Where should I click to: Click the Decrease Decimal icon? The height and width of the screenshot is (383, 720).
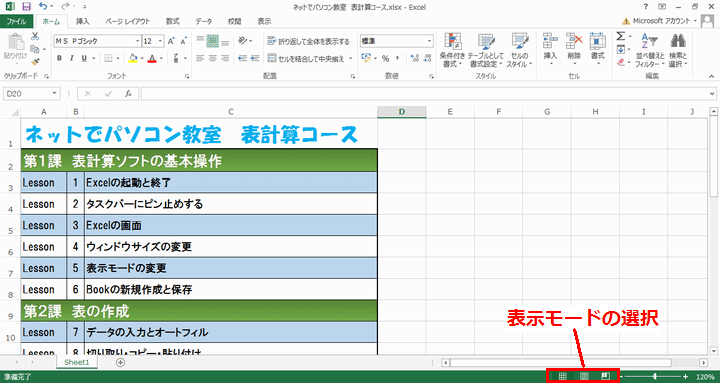[x=427, y=58]
